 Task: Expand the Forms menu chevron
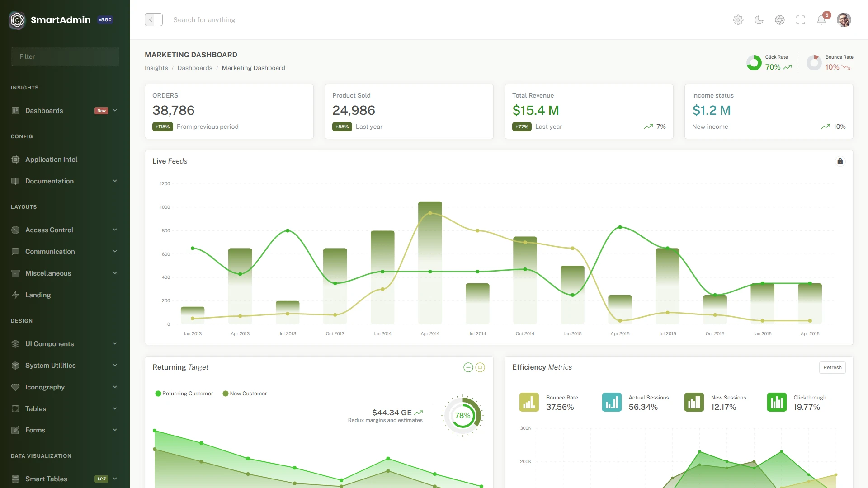pyautogui.click(x=115, y=430)
